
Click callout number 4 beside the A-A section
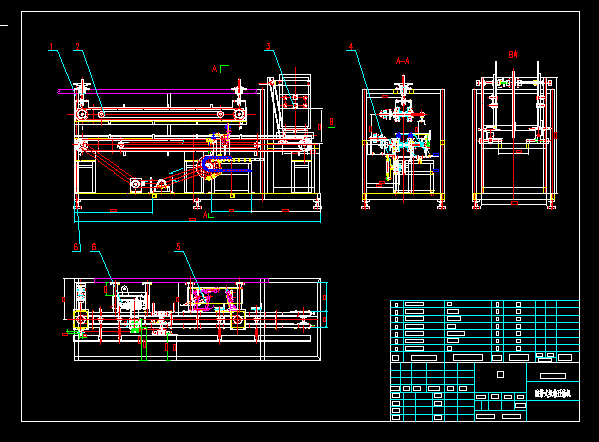(x=351, y=47)
